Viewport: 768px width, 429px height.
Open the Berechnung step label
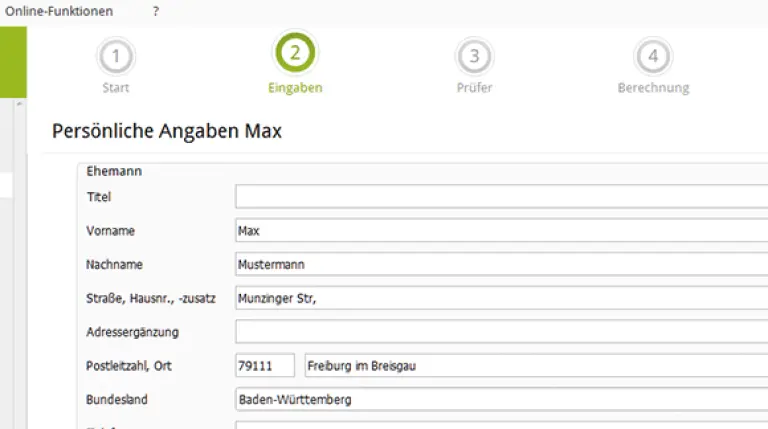click(653, 88)
